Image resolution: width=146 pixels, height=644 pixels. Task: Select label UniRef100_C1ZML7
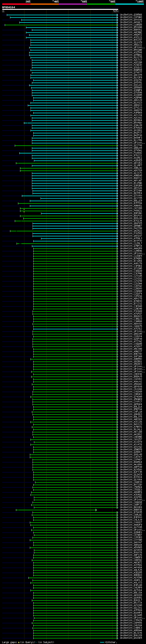pos(131,244)
